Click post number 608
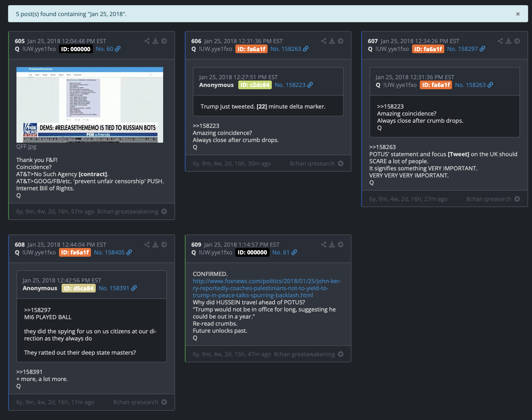The height and width of the screenshot is (420, 532). [x=20, y=245]
